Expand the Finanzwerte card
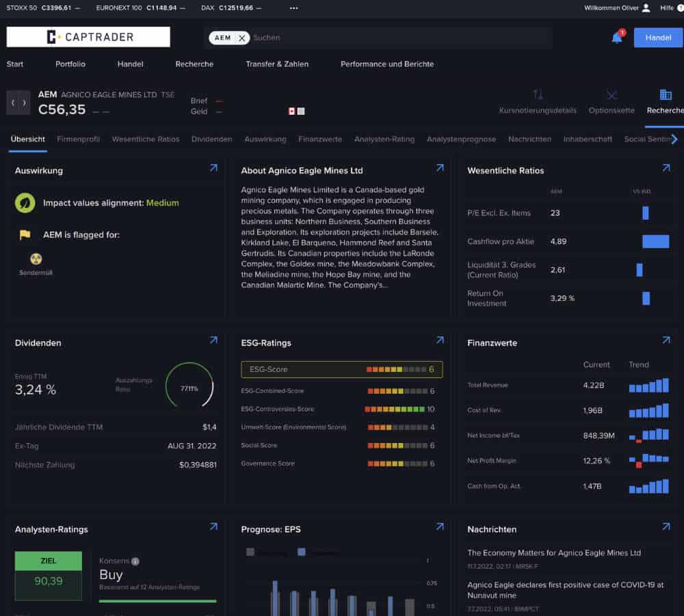 click(666, 340)
